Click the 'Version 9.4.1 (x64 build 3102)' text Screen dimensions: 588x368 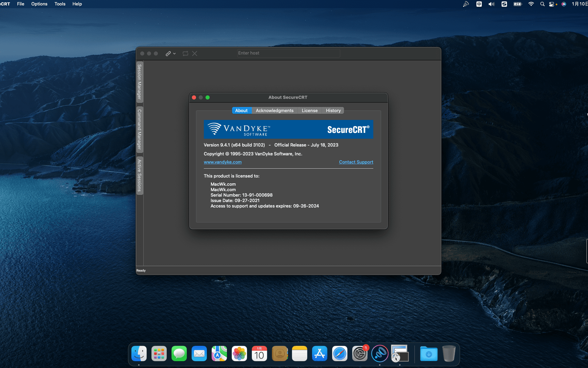pos(234,145)
